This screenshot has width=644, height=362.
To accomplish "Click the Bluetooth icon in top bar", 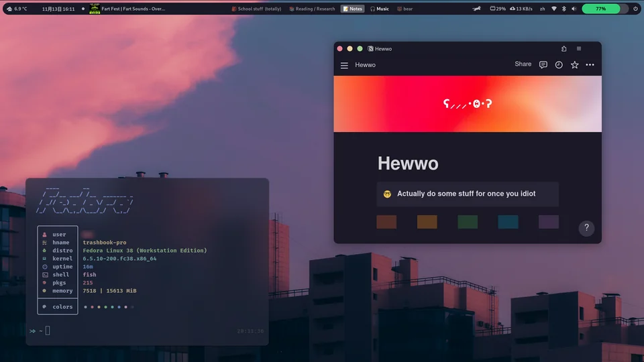I will pos(564,9).
